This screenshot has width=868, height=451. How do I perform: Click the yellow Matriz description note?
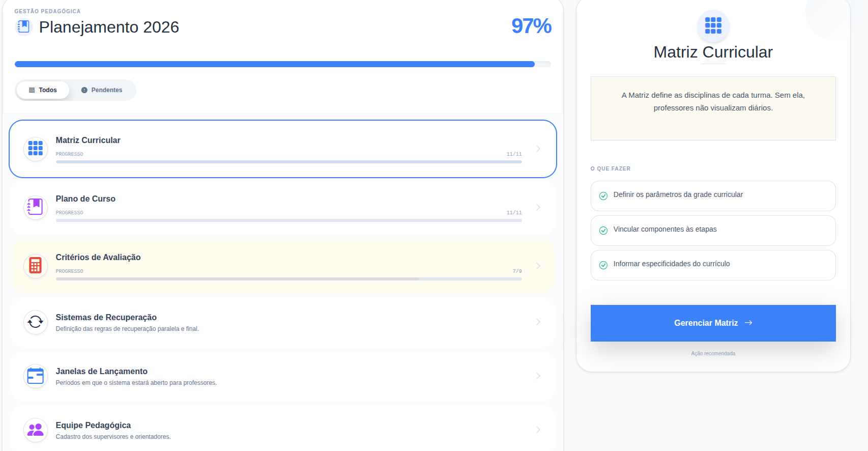pyautogui.click(x=713, y=108)
